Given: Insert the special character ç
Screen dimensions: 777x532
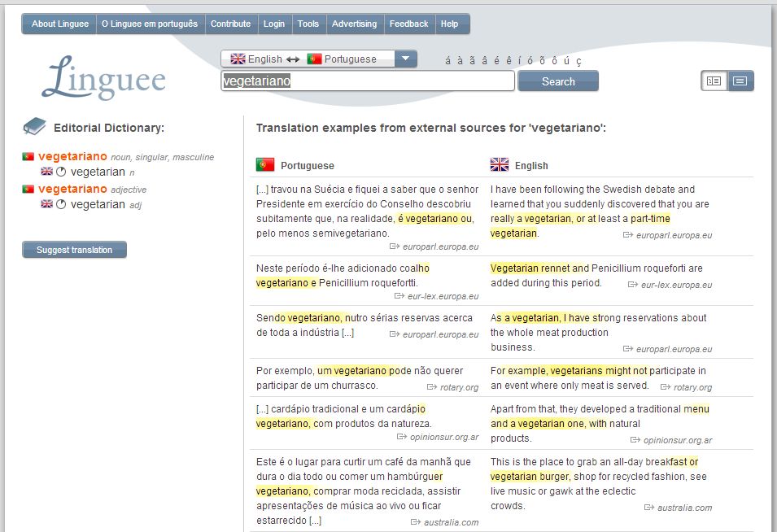Looking at the screenshot, I should click(x=579, y=61).
